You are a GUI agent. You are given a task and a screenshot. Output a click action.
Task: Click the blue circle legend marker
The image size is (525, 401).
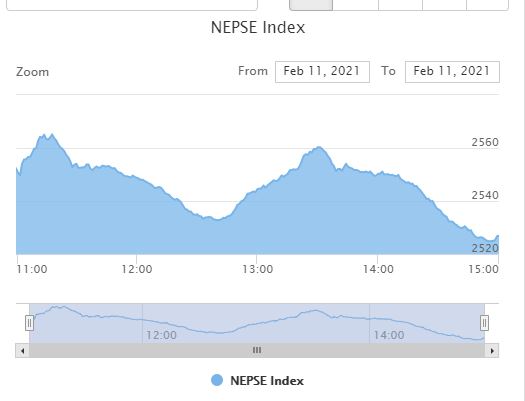(217, 380)
